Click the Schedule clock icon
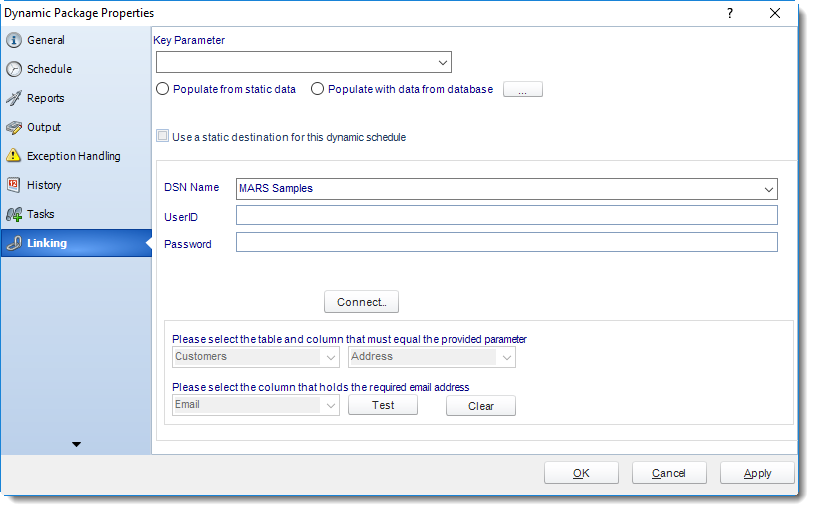 click(14, 69)
